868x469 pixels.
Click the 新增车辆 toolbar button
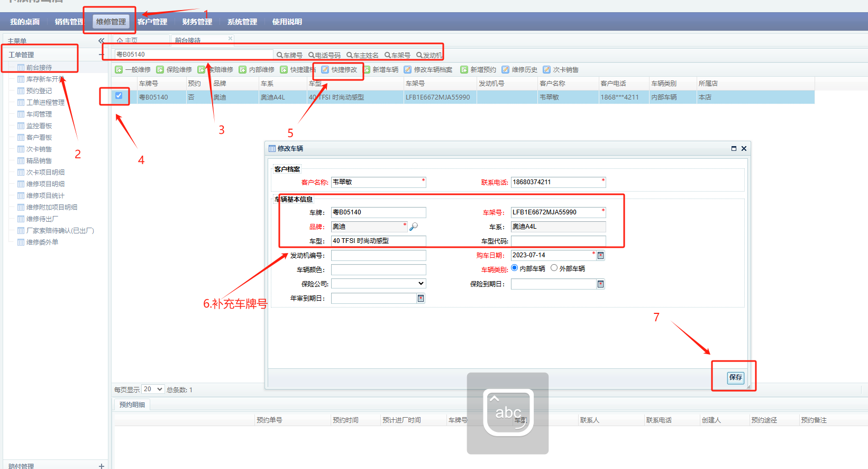tap(381, 70)
